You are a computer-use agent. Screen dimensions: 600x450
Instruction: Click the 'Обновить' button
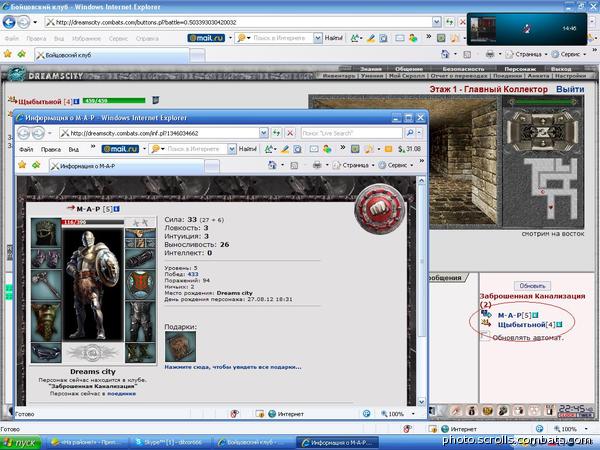point(532,286)
